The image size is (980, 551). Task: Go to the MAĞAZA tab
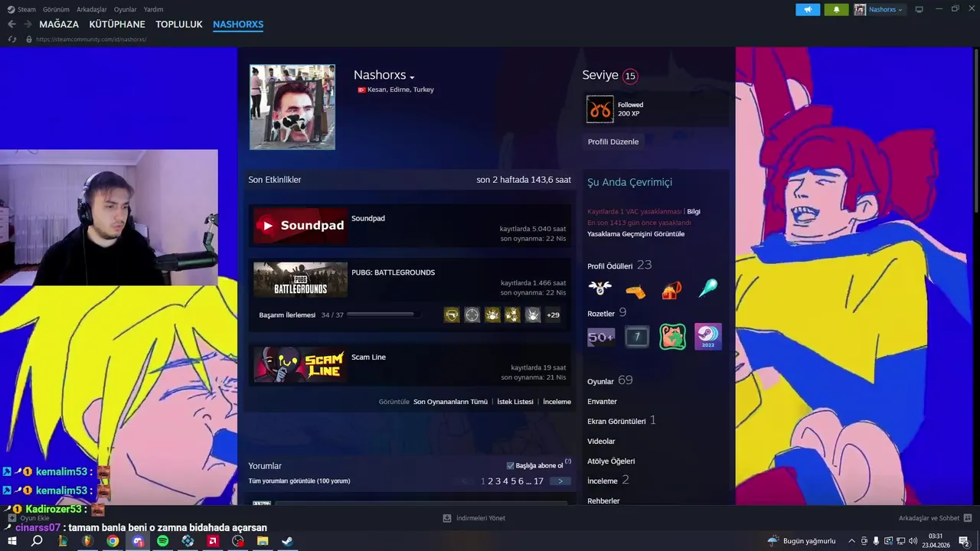[x=59, y=24]
